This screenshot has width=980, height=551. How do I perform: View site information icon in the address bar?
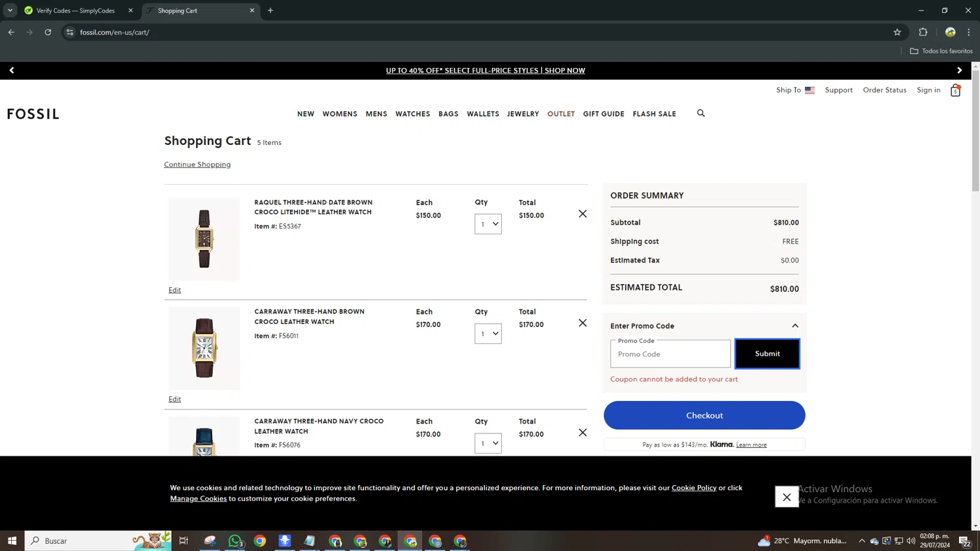[70, 32]
